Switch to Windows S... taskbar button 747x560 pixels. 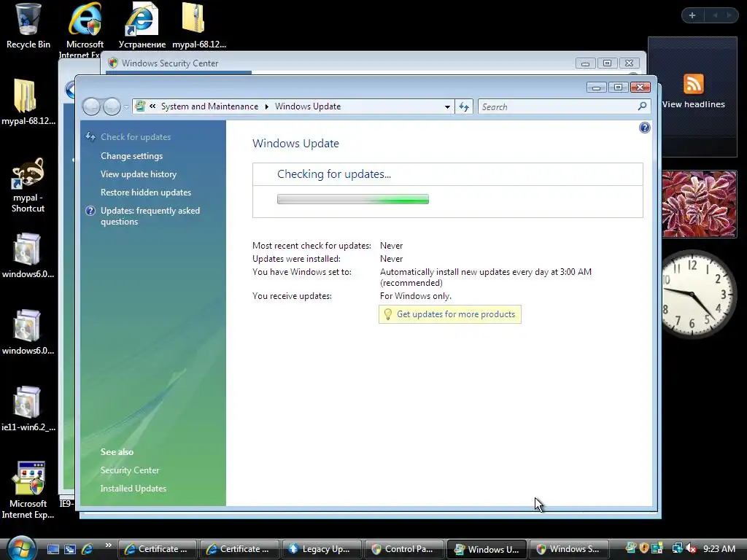(x=569, y=549)
